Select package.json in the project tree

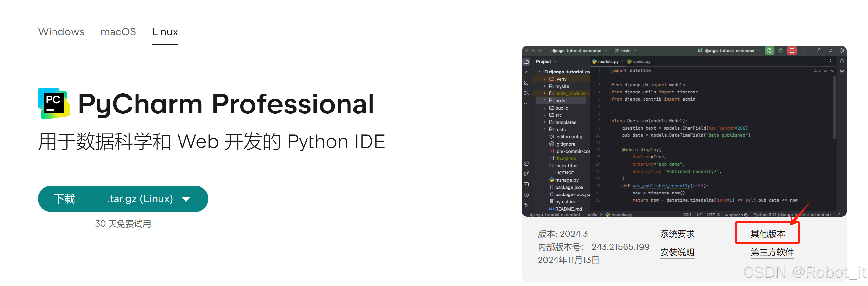[x=566, y=188]
